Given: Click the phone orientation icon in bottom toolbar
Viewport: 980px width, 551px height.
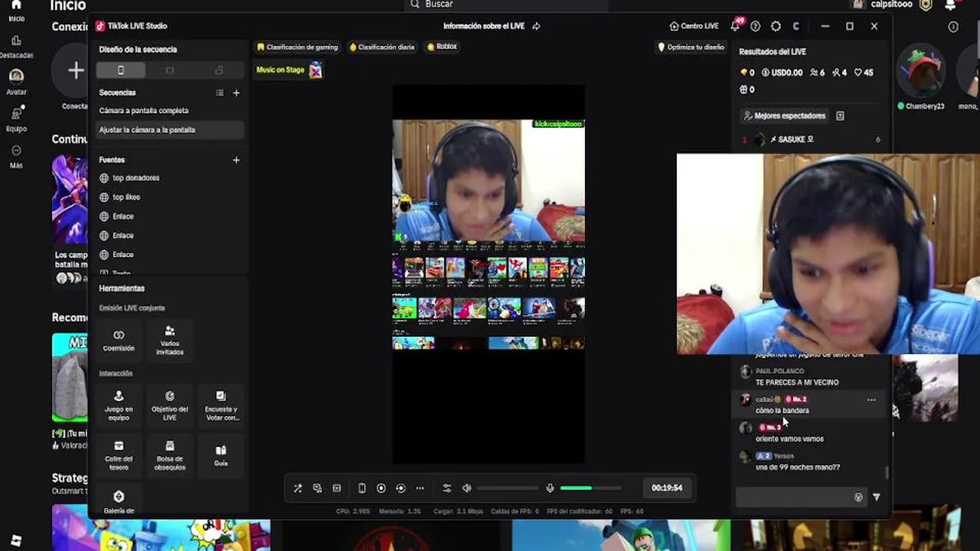Looking at the screenshot, I should 361,488.
